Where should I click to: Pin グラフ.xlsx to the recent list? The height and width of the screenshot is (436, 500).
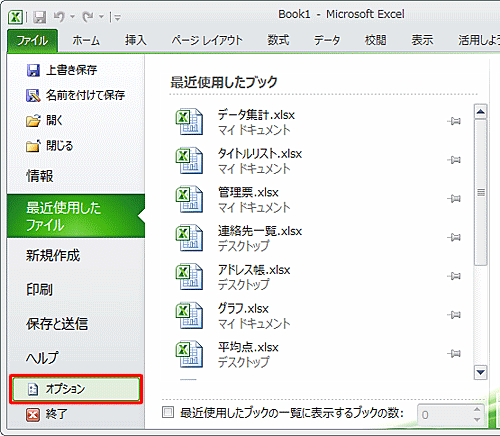(454, 314)
